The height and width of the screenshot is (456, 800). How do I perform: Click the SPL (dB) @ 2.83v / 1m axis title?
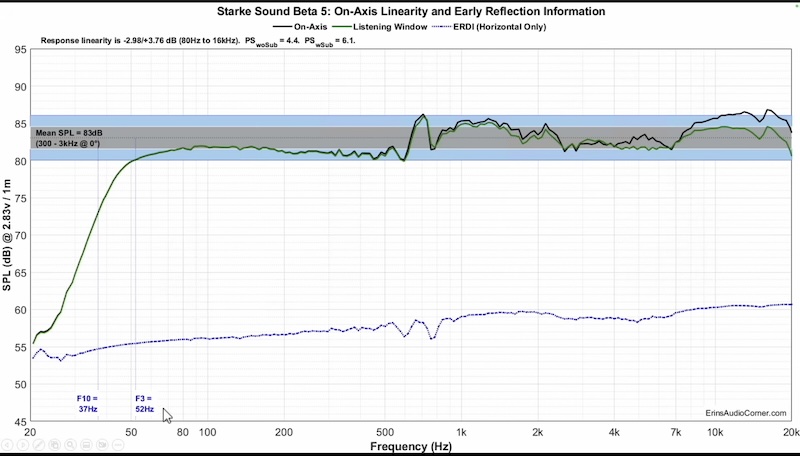pyautogui.click(x=7, y=235)
